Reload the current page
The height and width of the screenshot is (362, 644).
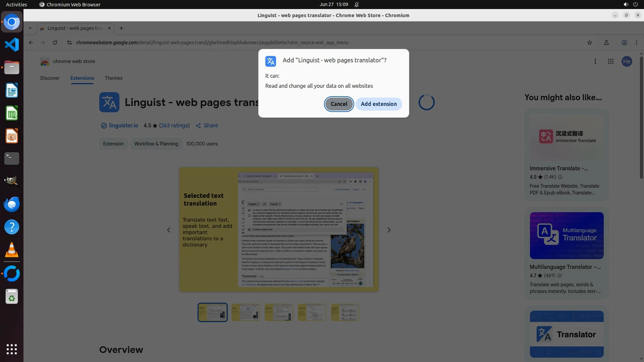55,43
